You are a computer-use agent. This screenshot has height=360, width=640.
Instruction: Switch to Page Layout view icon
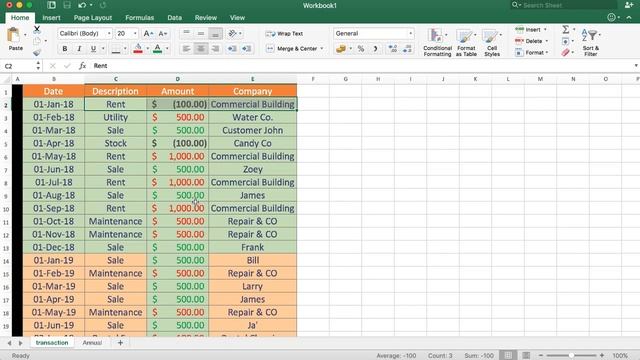click(x=526, y=356)
